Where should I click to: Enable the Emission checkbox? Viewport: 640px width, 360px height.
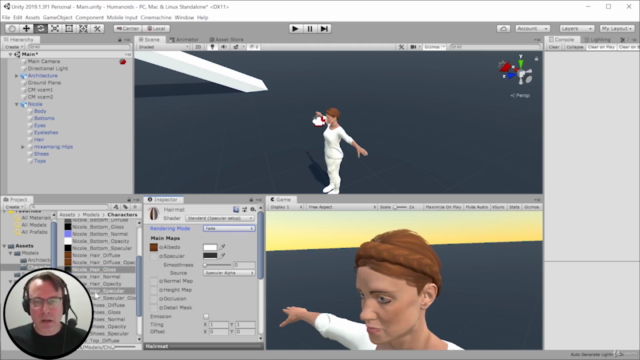coord(206,316)
